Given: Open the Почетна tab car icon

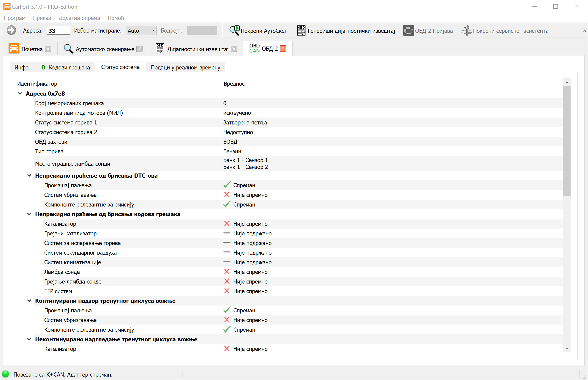Looking at the screenshot, I should 14,49.
